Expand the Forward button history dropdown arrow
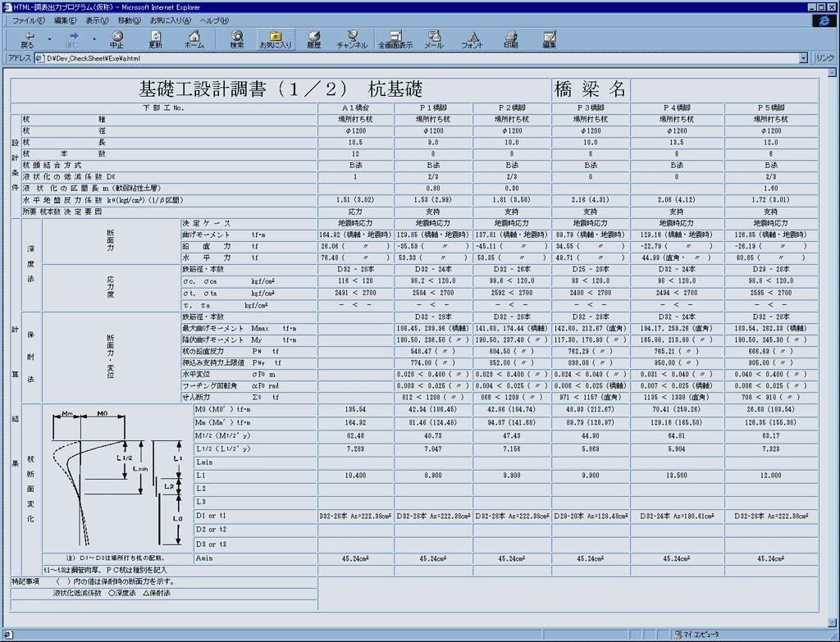 [x=94, y=39]
